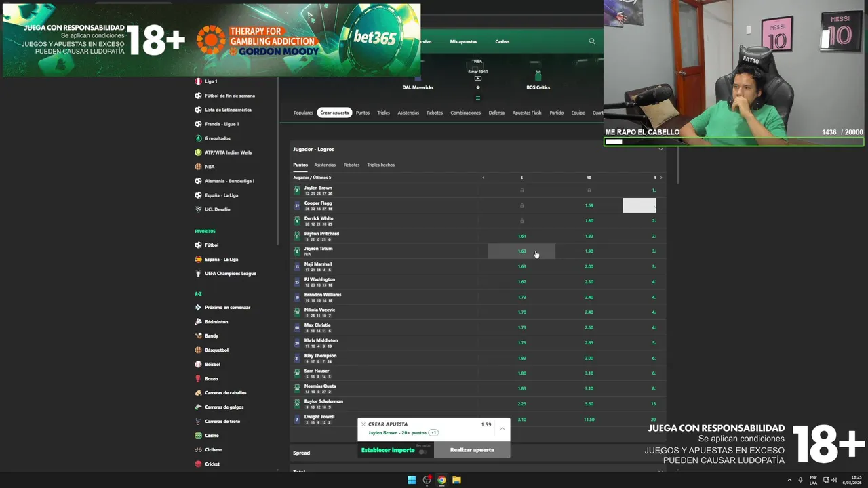868x488 pixels.
Task: Select Dwight Powell 10+ points odds 11.50
Action: [x=589, y=419]
